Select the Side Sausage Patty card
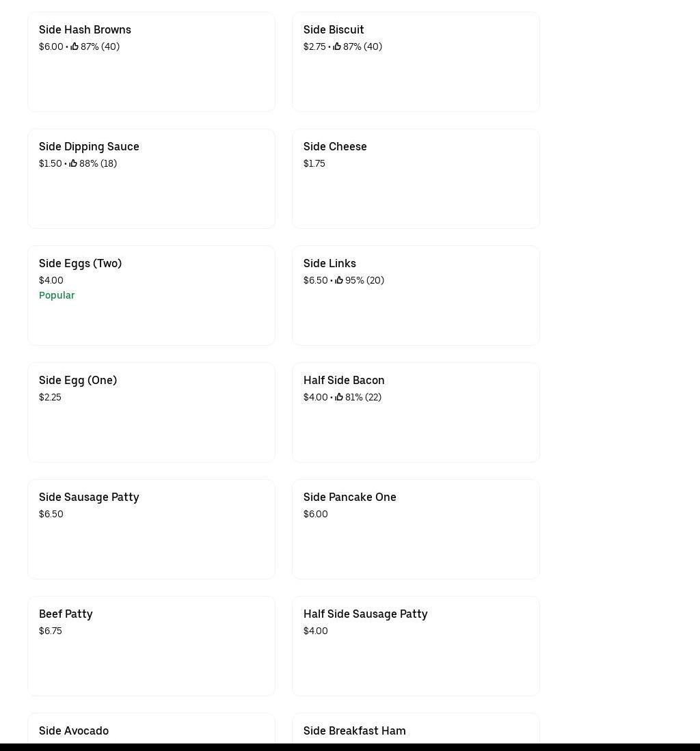The height and width of the screenshot is (751, 700). click(151, 529)
